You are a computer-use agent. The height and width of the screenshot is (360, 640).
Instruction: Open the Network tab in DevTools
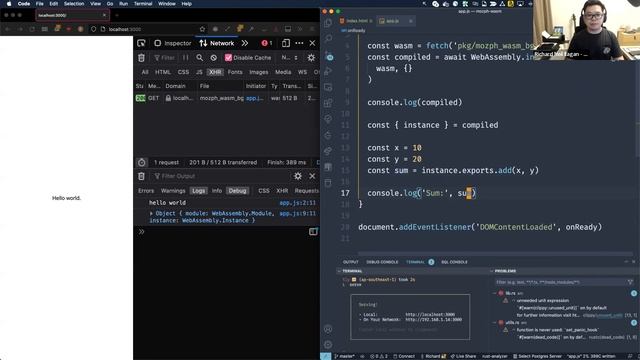point(217,43)
